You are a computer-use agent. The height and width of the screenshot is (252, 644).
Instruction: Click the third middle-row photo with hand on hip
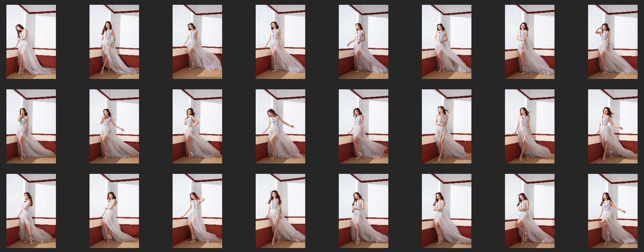pyautogui.click(x=197, y=126)
